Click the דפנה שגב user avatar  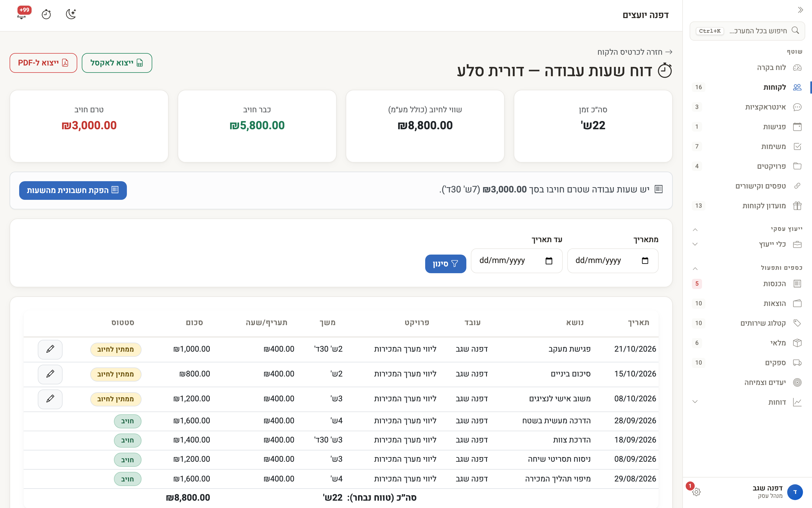click(x=795, y=492)
